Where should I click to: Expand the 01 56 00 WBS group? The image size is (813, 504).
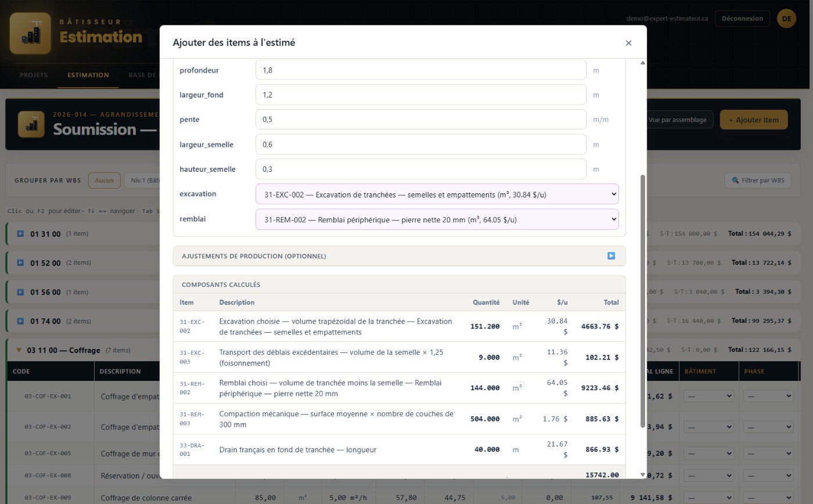(x=20, y=291)
